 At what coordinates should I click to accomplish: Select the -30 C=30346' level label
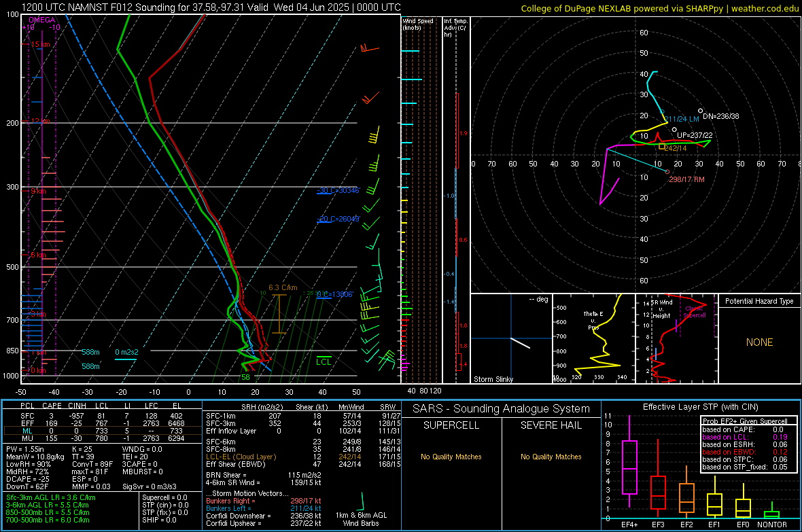(x=338, y=190)
